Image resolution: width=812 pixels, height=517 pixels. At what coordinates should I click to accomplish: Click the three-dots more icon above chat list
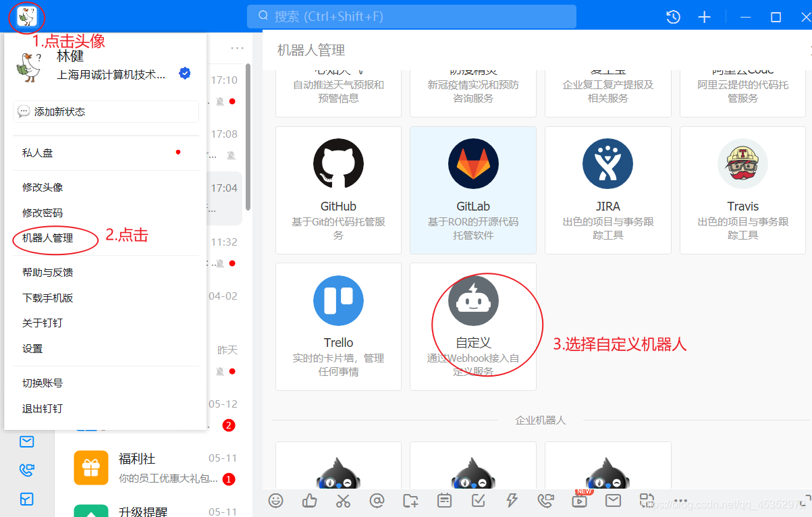(237, 48)
